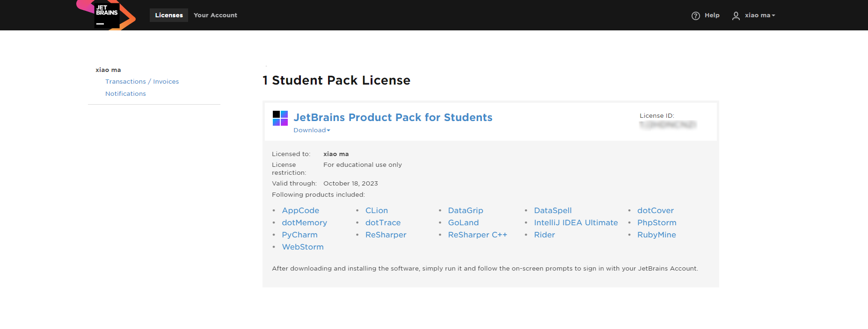The width and height of the screenshot is (868, 329).
Task: Open the Rider product link
Action: click(544, 235)
